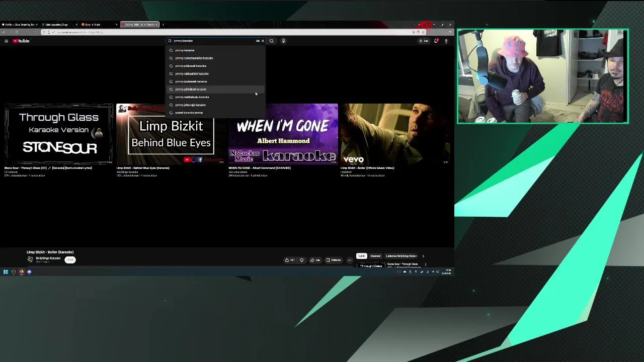Viewport: 644px width, 362px height.
Task: Save video with the Tallenna button
Action: tap(334, 260)
